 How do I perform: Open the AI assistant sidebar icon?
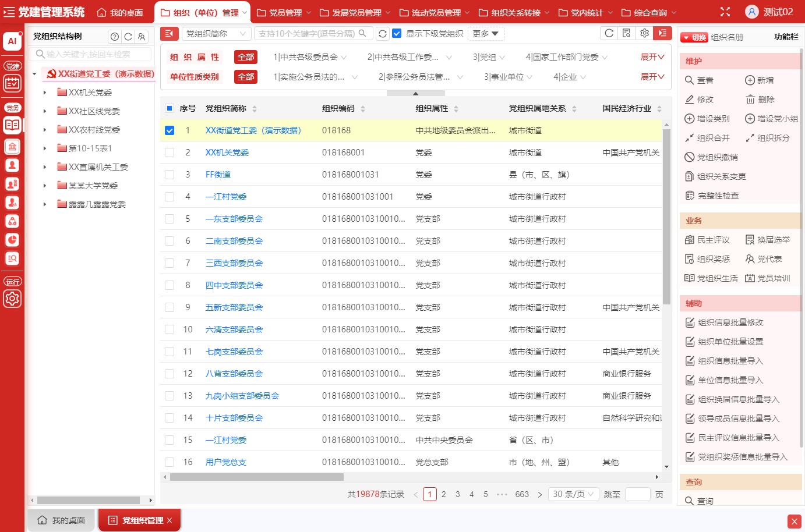[x=12, y=41]
